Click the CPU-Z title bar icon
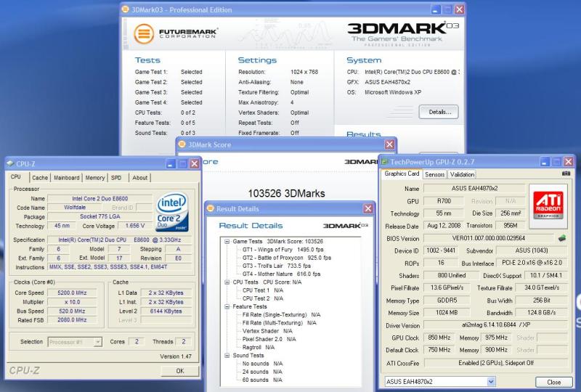 point(10,164)
